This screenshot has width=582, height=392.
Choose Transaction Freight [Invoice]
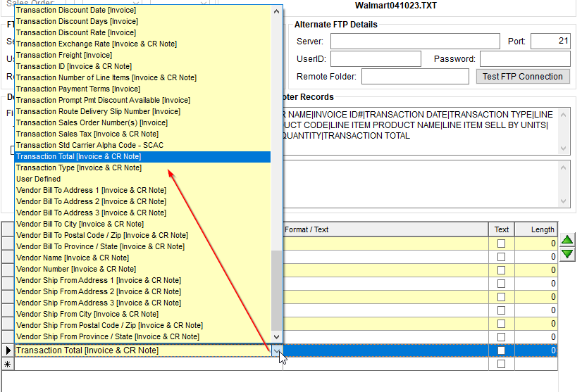pyautogui.click(x=142, y=55)
